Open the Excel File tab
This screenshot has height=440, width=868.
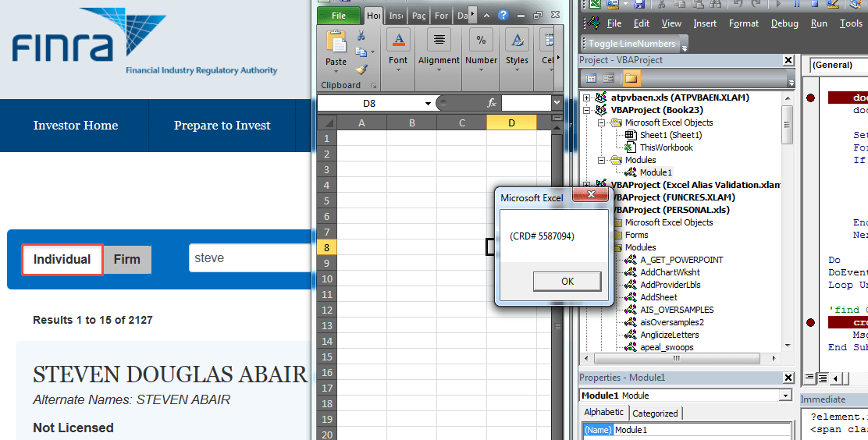click(x=338, y=16)
